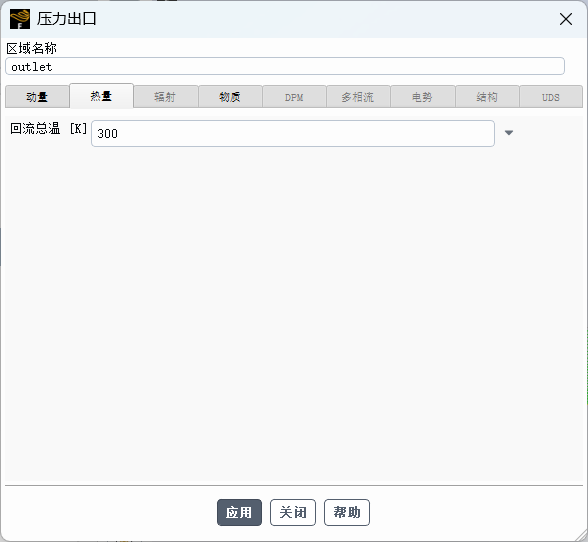Switch to the 电势 tab

pos(423,97)
